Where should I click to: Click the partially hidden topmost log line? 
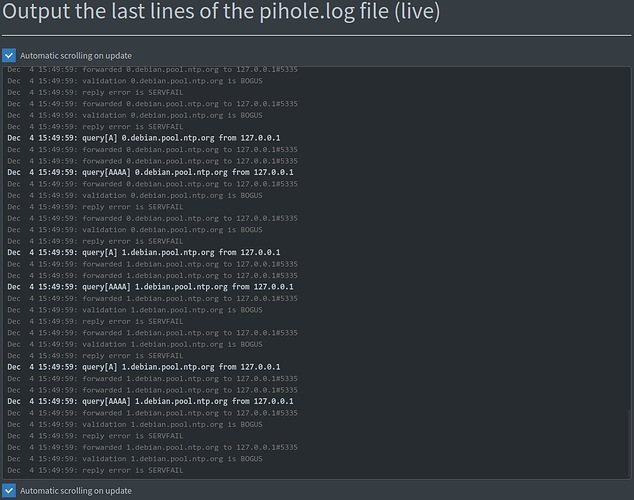coord(152,70)
